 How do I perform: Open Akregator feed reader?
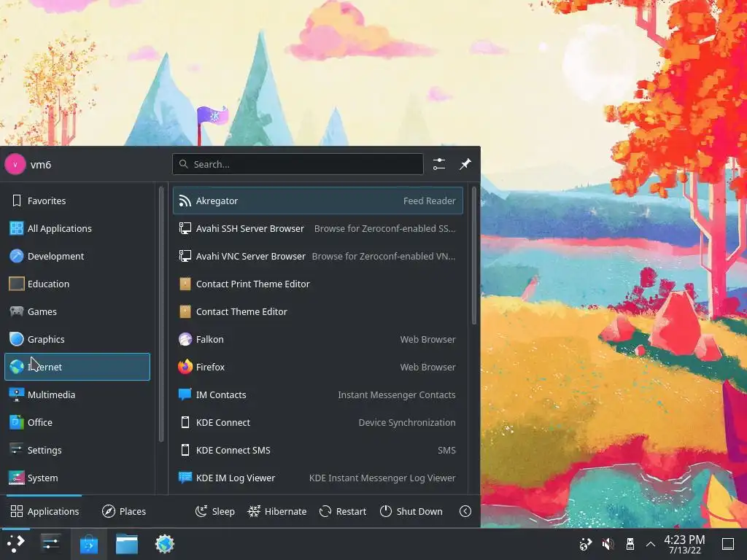click(318, 201)
